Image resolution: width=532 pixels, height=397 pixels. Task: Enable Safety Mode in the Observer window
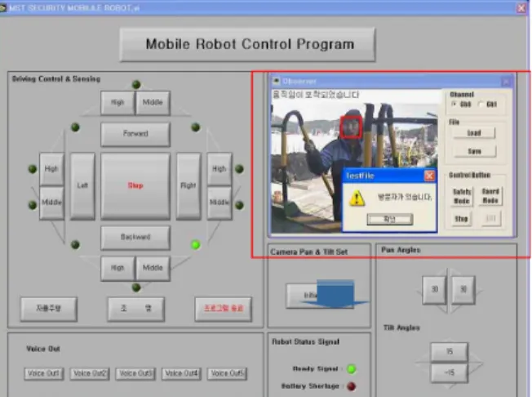(462, 196)
